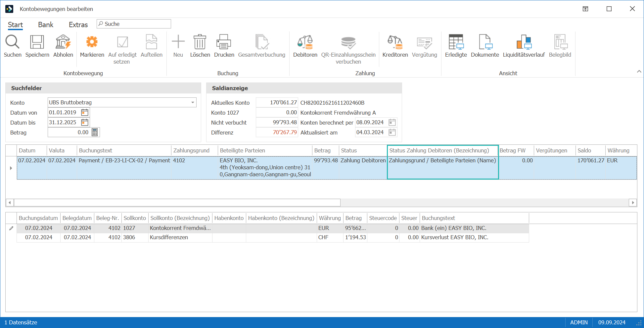Click the Vergütung icon
The image size is (644, 328).
pyautogui.click(x=425, y=43)
